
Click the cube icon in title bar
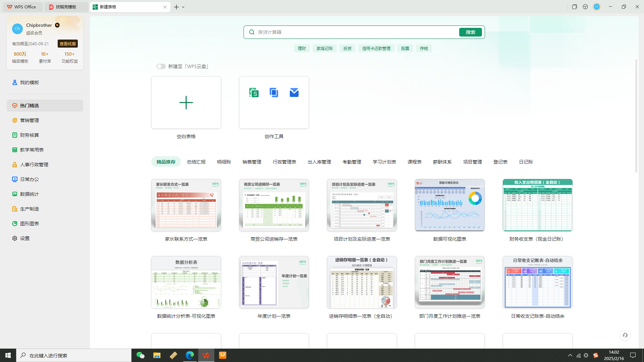[585, 7]
